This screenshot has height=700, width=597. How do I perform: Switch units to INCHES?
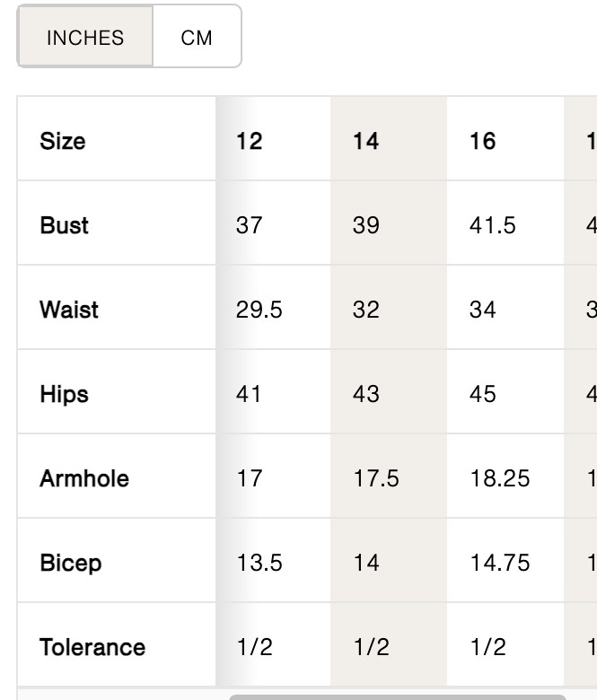(x=85, y=36)
